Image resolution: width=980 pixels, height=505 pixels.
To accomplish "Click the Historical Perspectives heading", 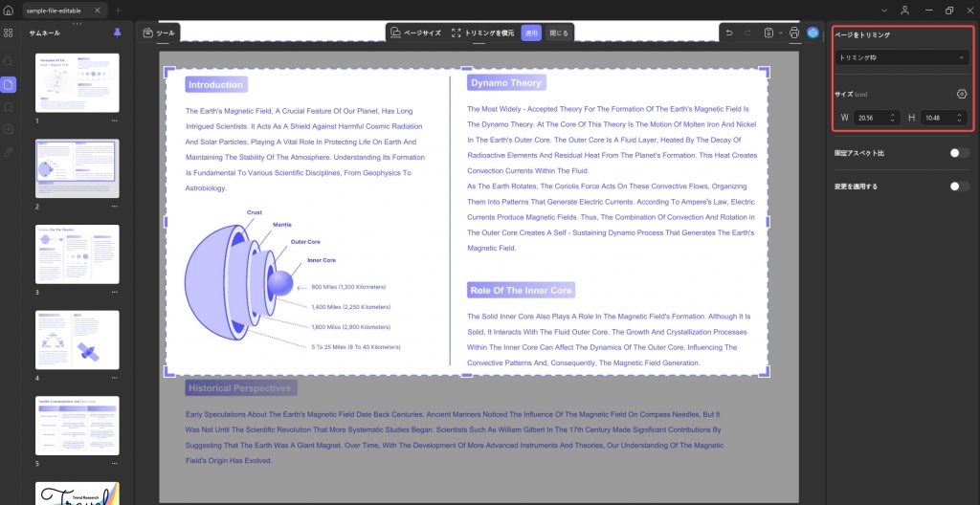I will [x=240, y=388].
